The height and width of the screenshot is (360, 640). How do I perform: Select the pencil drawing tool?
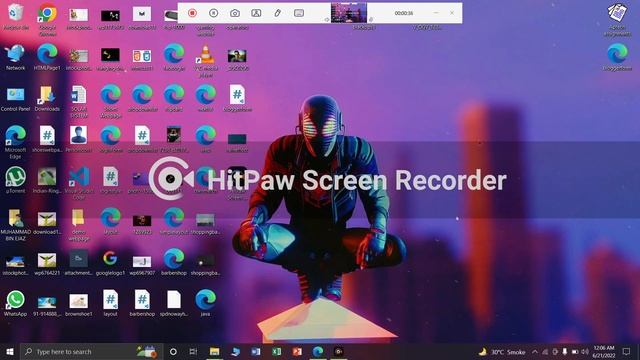pyautogui.click(x=278, y=13)
